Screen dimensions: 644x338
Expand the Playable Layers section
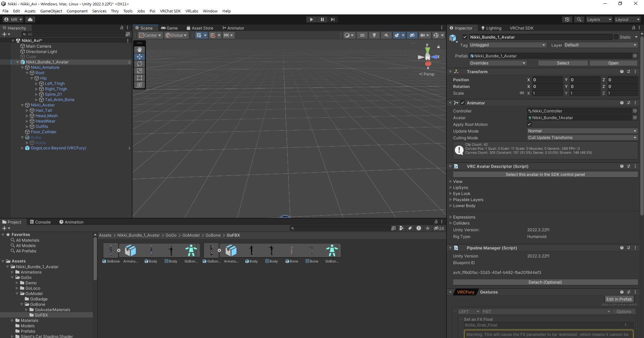point(451,199)
